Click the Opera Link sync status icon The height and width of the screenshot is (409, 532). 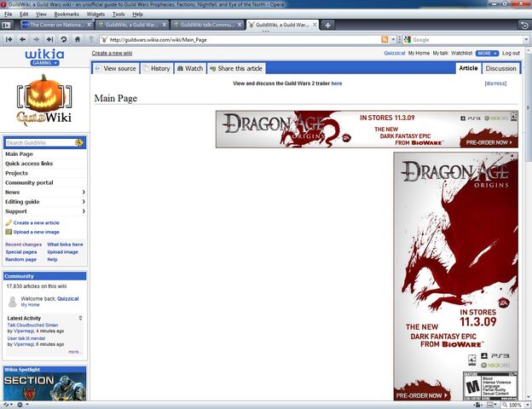(8, 405)
